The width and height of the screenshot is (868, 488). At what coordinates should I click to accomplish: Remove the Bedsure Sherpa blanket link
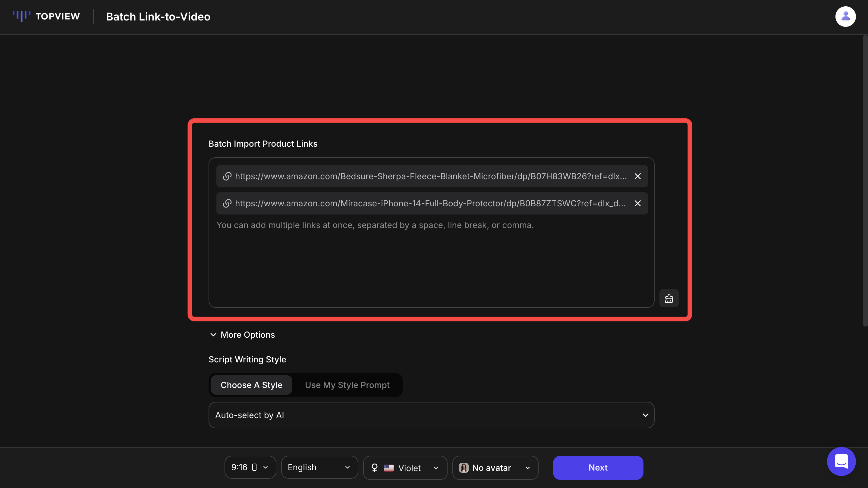click(637, 176)
